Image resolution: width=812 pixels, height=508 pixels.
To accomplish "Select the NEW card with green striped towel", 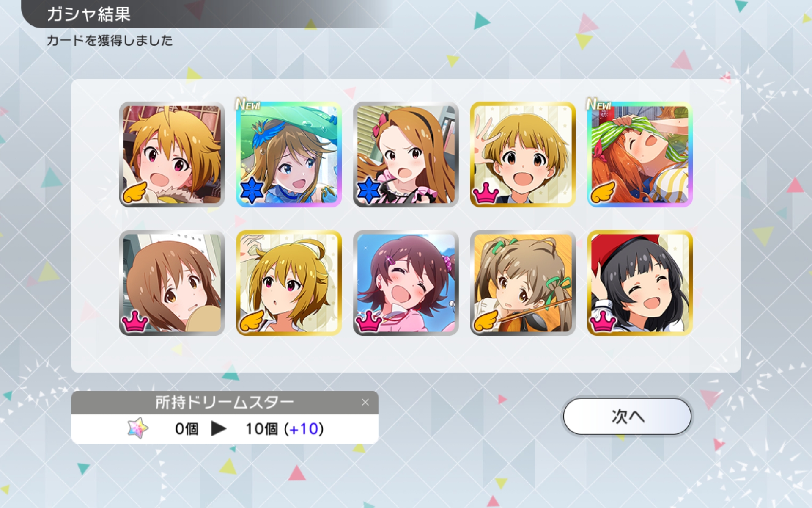I will [640, 155].
